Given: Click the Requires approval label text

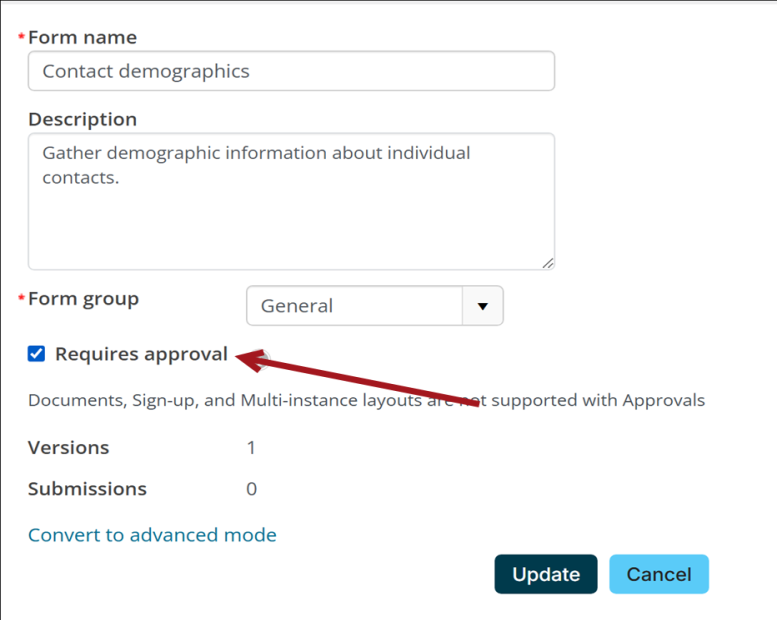Looking at the screenshot, I should pyautogui.click(x=141, y=354).
